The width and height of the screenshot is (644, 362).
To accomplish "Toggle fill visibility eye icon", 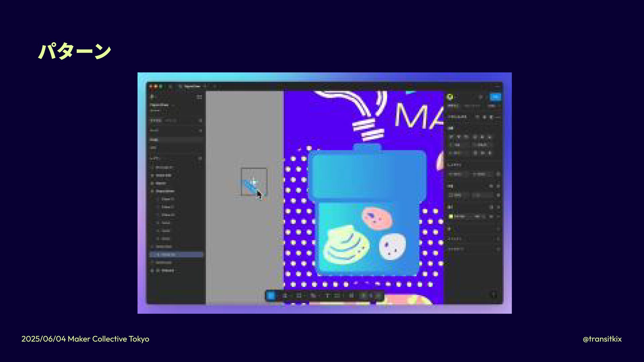I will coord(491,217).
